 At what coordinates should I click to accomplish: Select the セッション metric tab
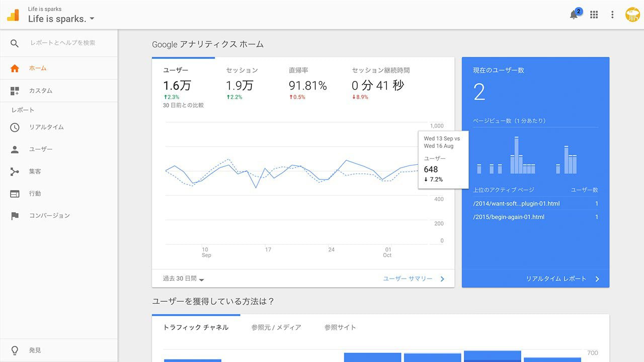coord(247,83)
